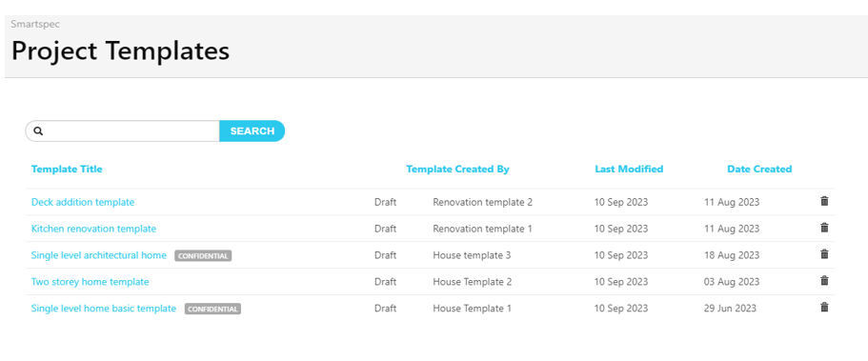
Task: Trash the Single level home basic template
Action: pyautogui.click(x=824, y=308)
